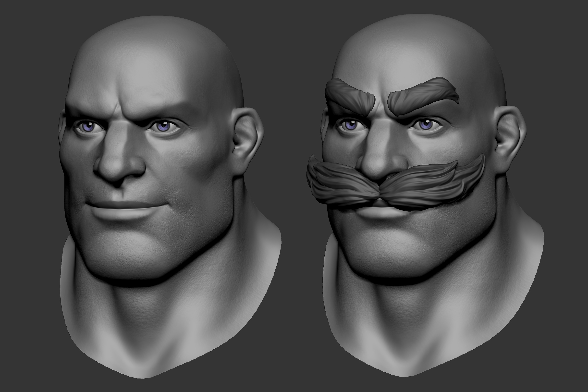Click the mustached head's visible ear

[x=510, y=139]
